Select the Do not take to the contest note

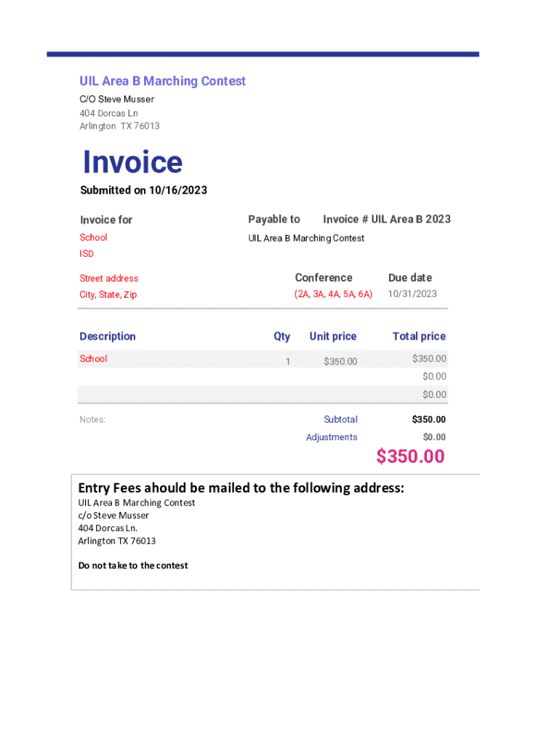click(x=133, y=565)
